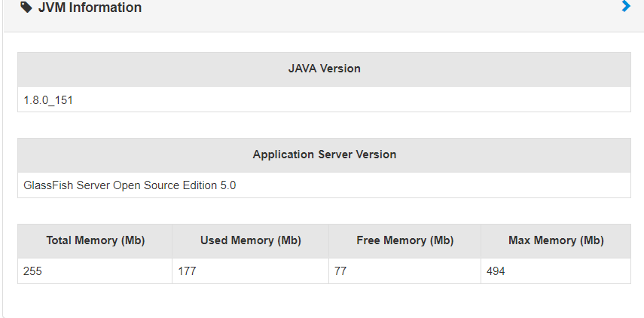The width and height of the screenshot is (644, 318).
Task: Click the Total Memory (Mb) column header
Action: tap(96, 240)
